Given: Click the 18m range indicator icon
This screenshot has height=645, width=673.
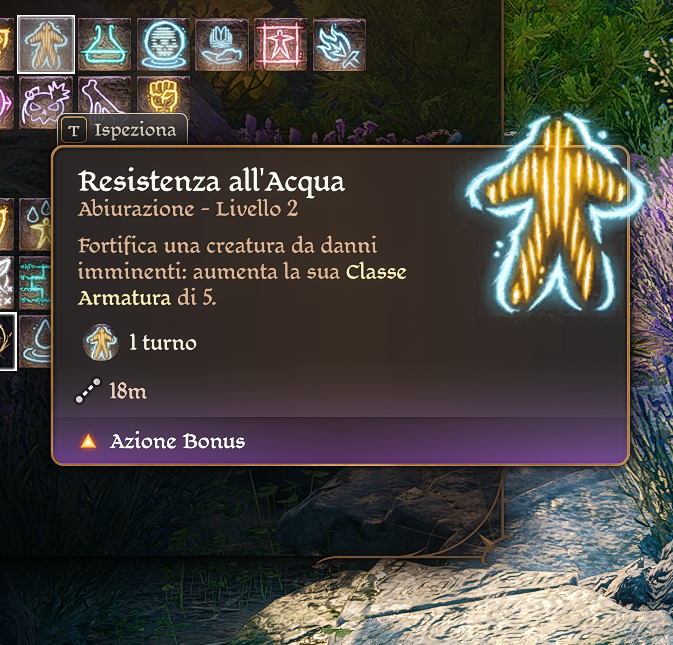Looking at the screenshot, I should coord(88,391).
